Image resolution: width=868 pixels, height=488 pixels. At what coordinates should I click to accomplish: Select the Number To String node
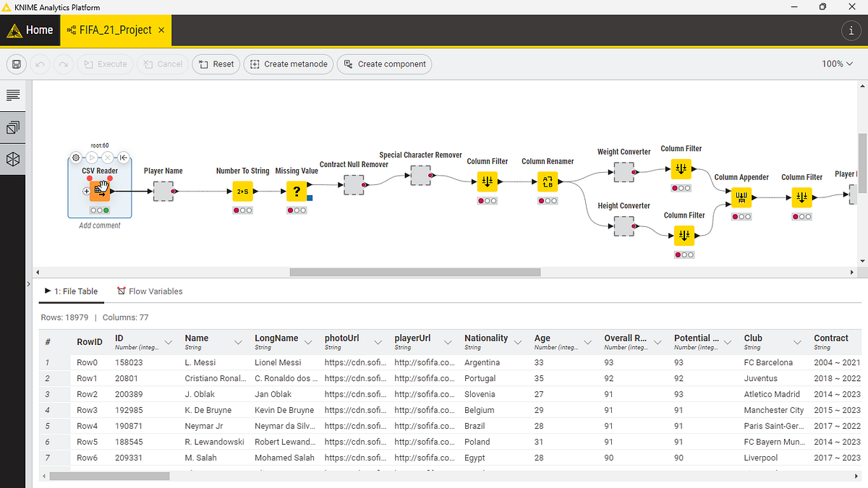pyautogui.click(x=242, y=192)
